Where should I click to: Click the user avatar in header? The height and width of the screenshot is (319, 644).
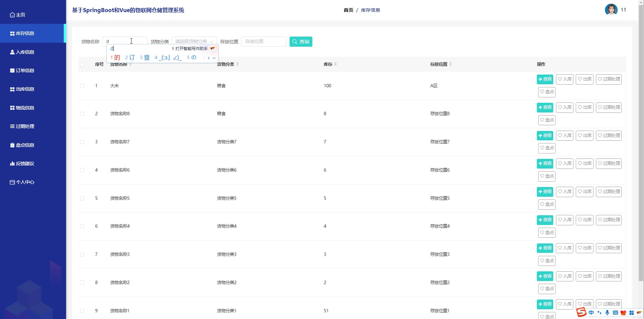pos(611,10)
